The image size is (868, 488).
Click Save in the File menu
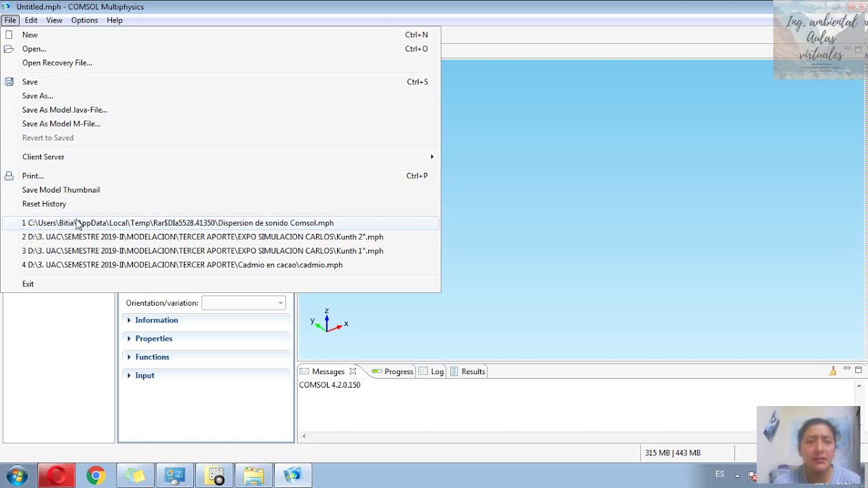point(220,82)
